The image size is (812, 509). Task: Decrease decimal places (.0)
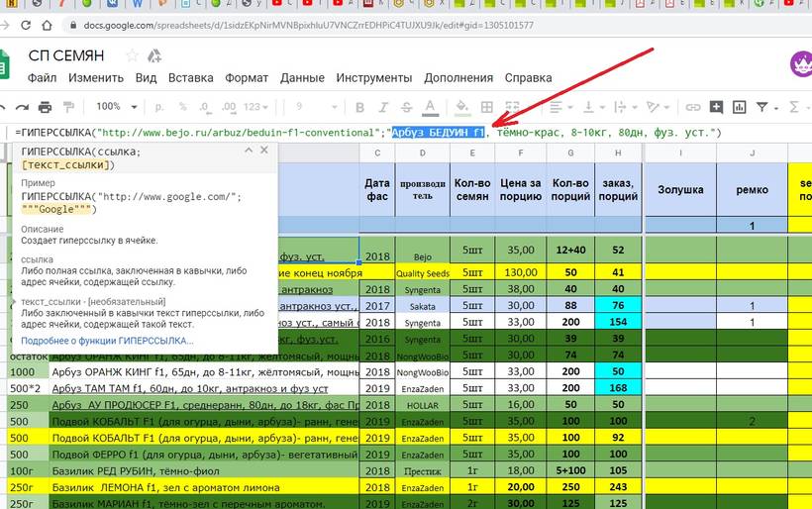(x=205, y=107)
